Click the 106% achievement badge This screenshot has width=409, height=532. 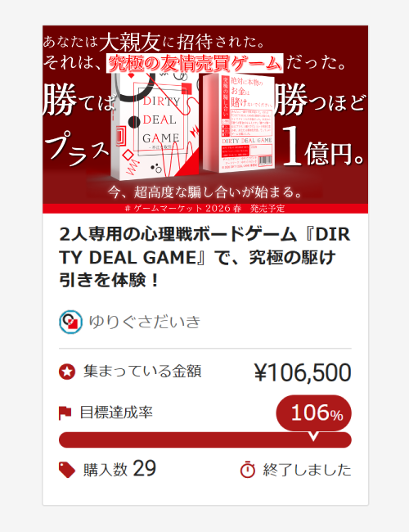[313, 413]
